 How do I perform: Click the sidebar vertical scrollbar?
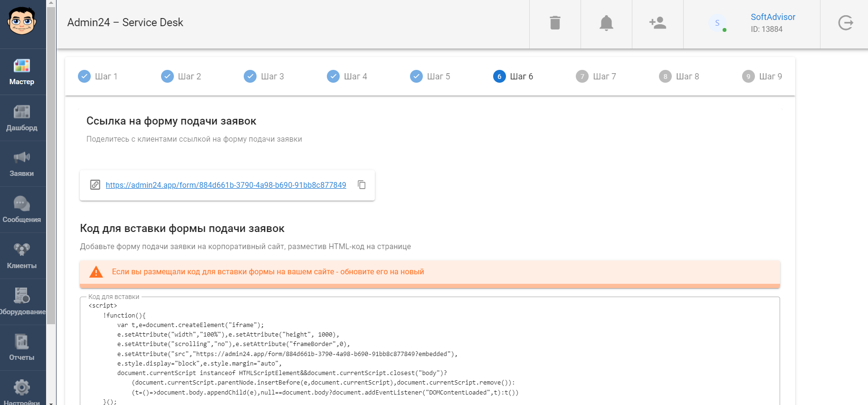tap(51, 166)
